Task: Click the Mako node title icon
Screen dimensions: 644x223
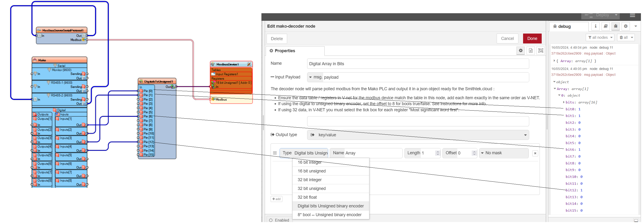Action: pyautogui.click(x=35, y=60)
